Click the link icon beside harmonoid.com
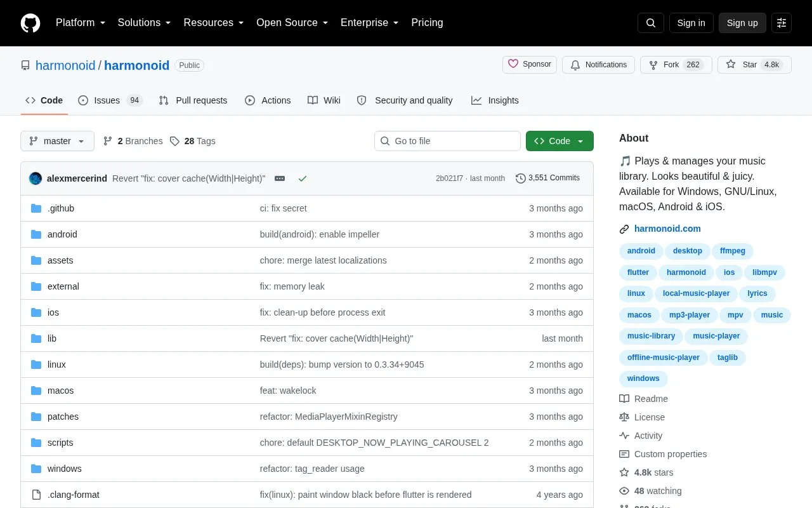Image resolution: width=812 pixels, height=508 pixels. coord(624,229)
